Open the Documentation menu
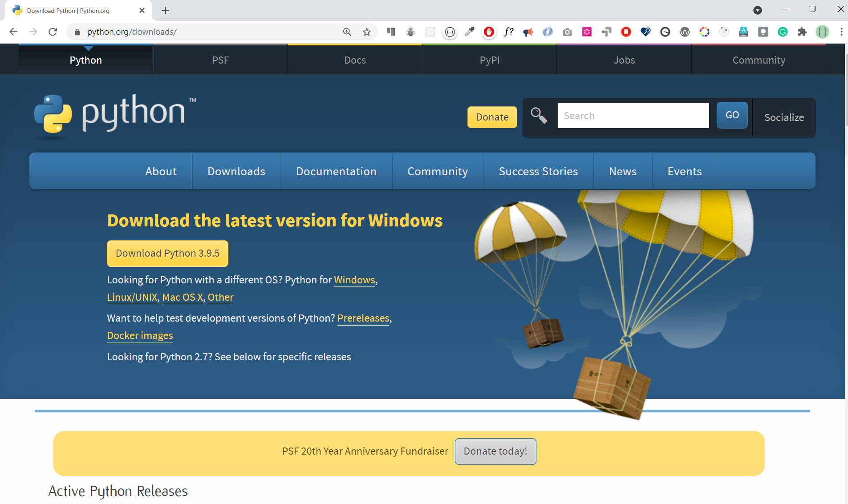This screenshot has height=504, width=848. click(x=337, y=171)
